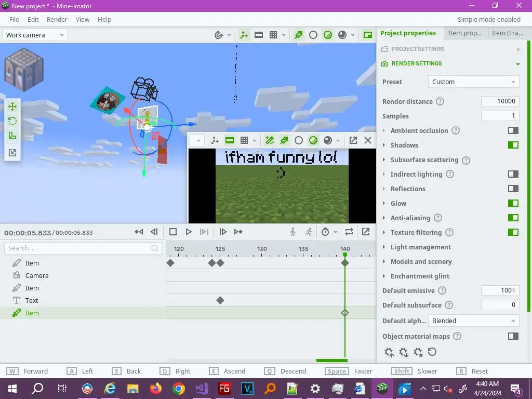
Task: Switch to the Item (Frame) tab
Action: [x=507, y=33]
